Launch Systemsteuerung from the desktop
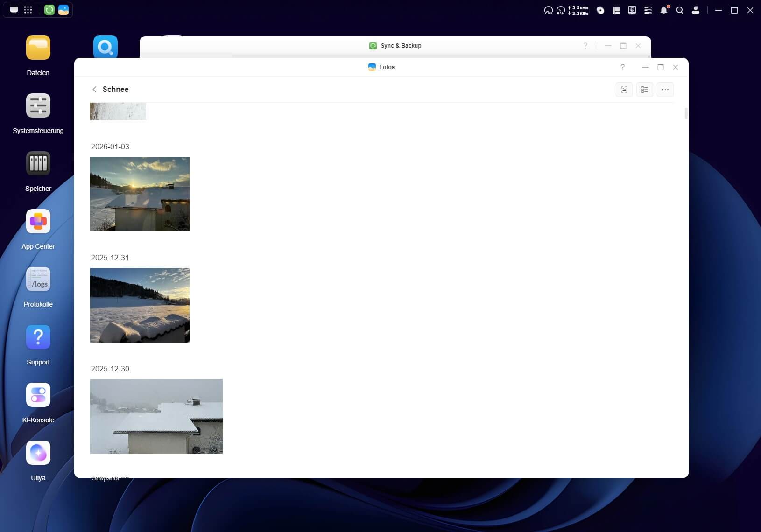This screenshot has width=761, height=532. pos(38,106)
